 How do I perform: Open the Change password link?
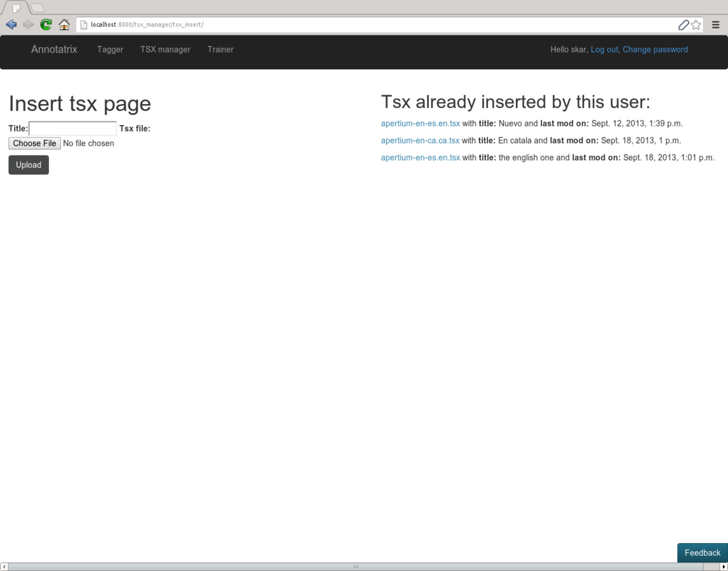pos(655,50)
